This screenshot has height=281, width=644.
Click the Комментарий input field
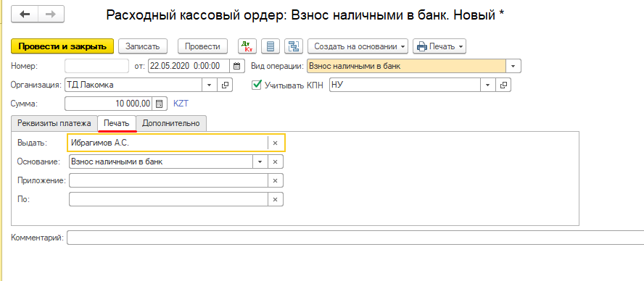point(355,238)
